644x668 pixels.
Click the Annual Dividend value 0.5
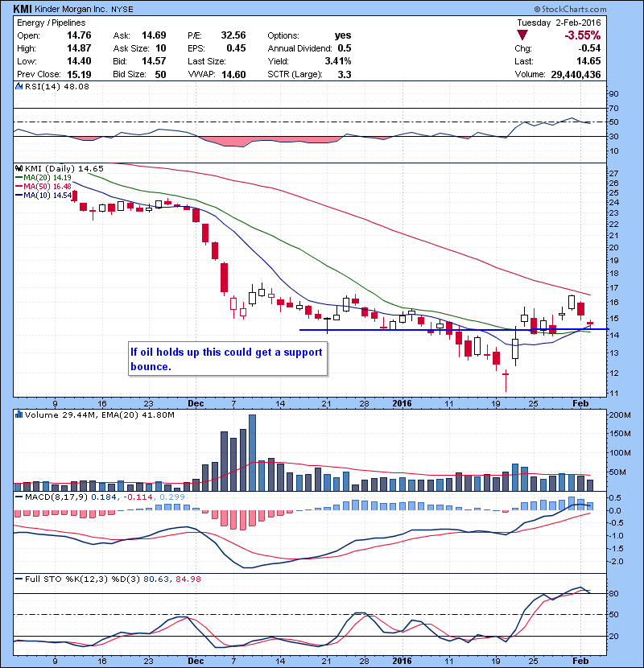(345, 48)
